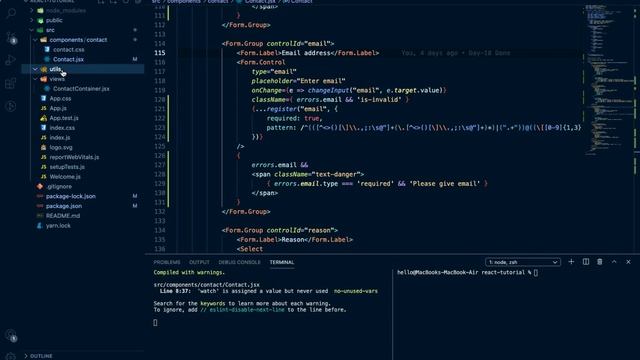Open the App.css file
The image size is (640, 360).
click(60, 99)
